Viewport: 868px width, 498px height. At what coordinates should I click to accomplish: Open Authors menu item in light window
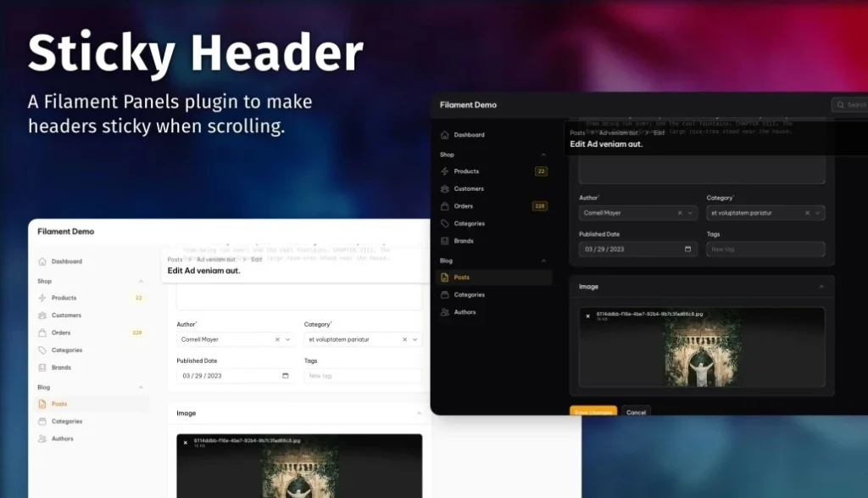92,439
